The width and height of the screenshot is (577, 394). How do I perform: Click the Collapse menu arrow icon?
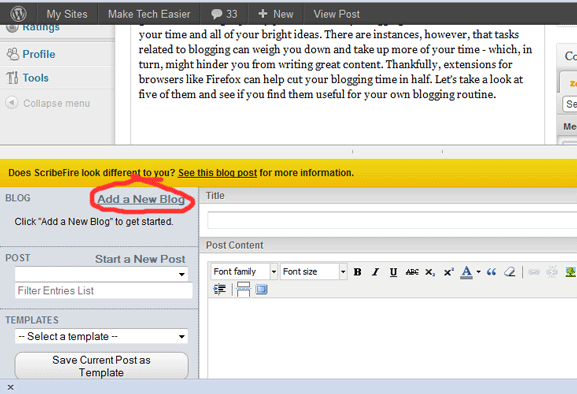(x=12, y=103)
